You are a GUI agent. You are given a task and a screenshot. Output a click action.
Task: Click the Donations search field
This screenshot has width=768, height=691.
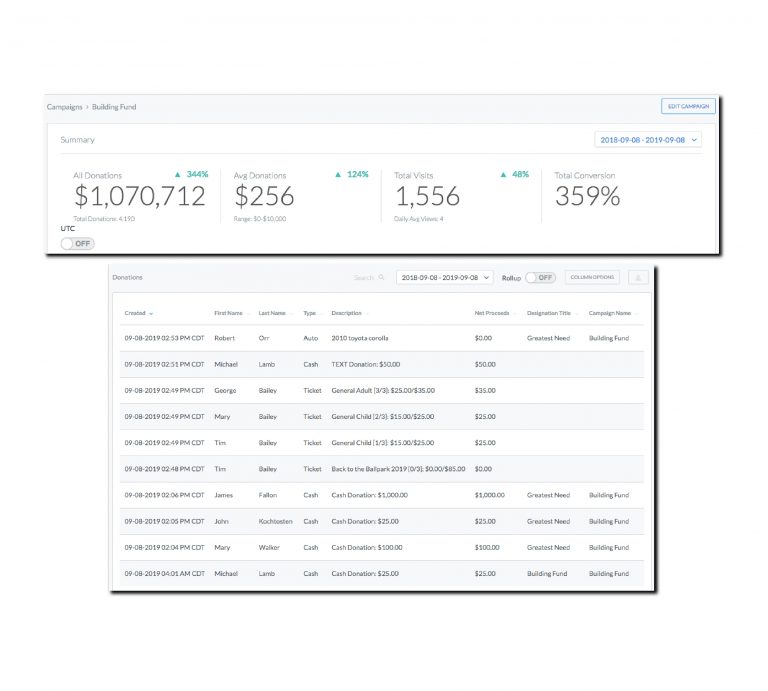(x=362, y=278)
